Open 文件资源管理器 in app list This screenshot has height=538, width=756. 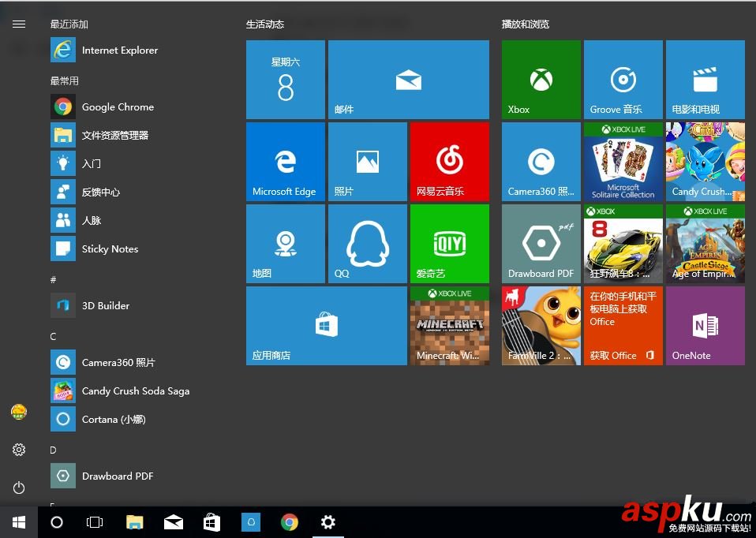pyautogui.click(x=114, y=136)
